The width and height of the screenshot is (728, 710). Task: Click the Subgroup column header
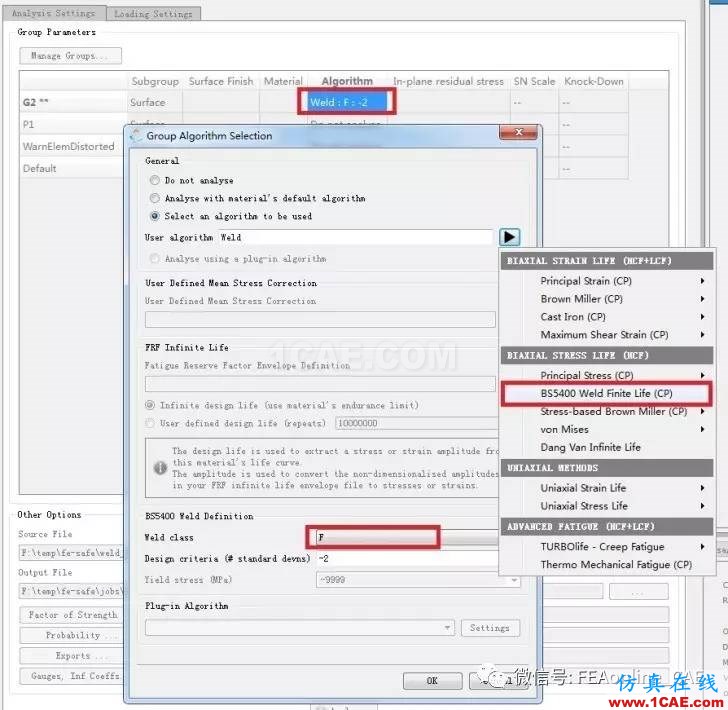point(155,81)
